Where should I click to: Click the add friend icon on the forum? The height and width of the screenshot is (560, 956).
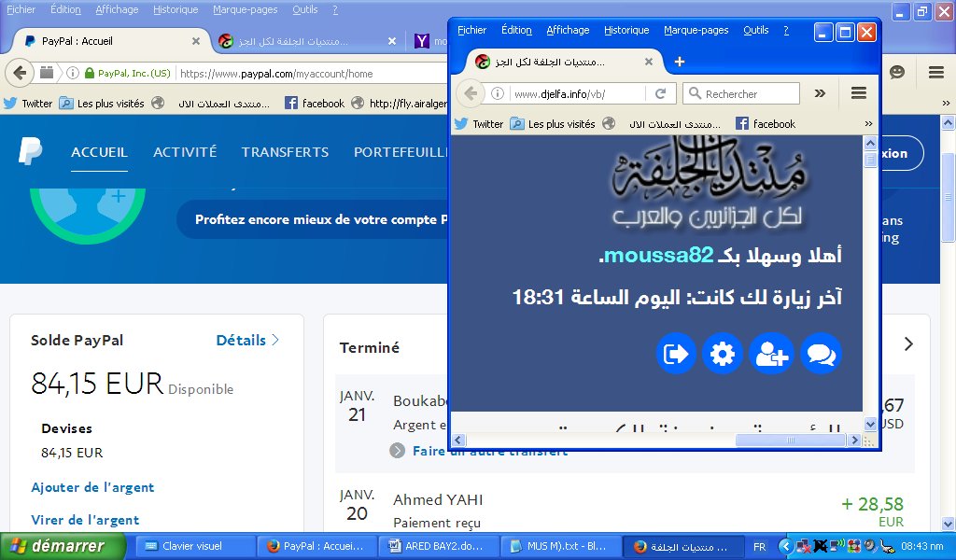(x=771, y=354)
